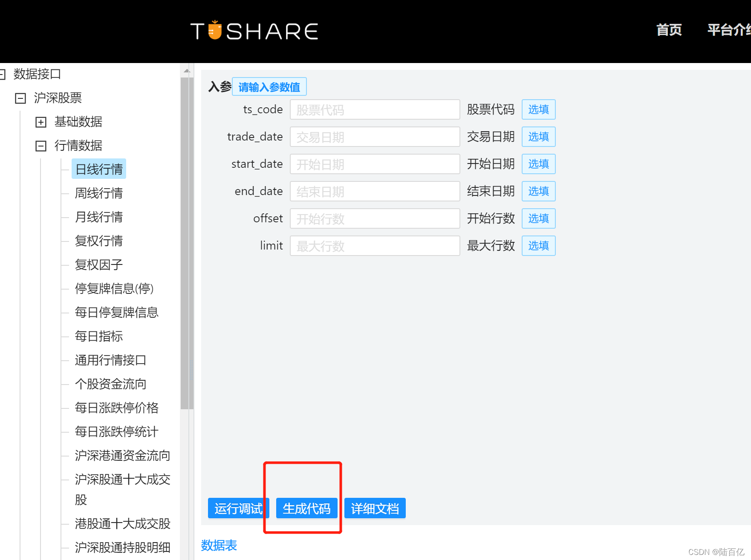This screenshot has width=751, height=560.
Task: Open the 数据表 link
Action: [x=219, y=546]
